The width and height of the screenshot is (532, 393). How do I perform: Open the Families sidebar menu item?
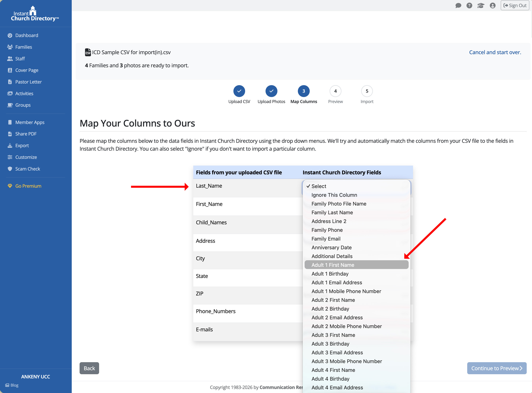tap(24, 47)
